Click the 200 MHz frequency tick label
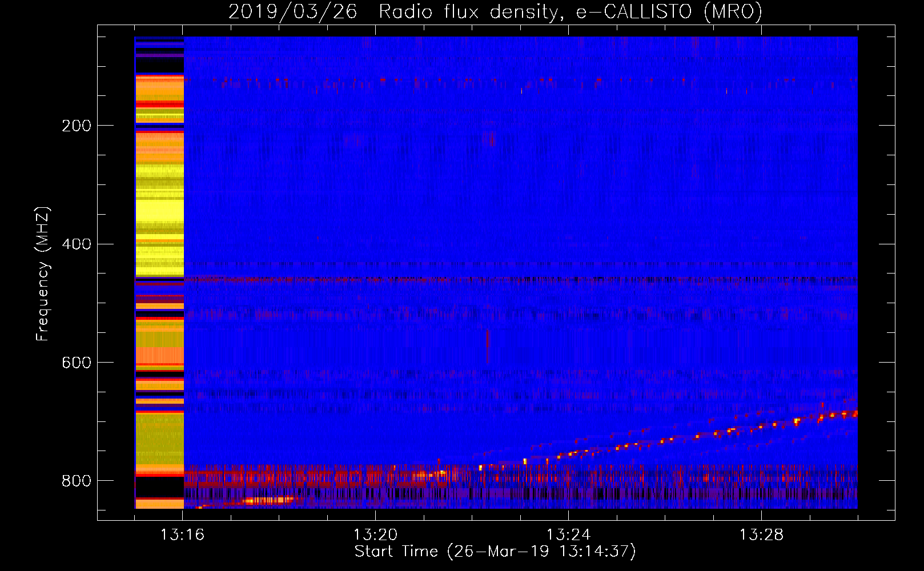 [77, 126]
